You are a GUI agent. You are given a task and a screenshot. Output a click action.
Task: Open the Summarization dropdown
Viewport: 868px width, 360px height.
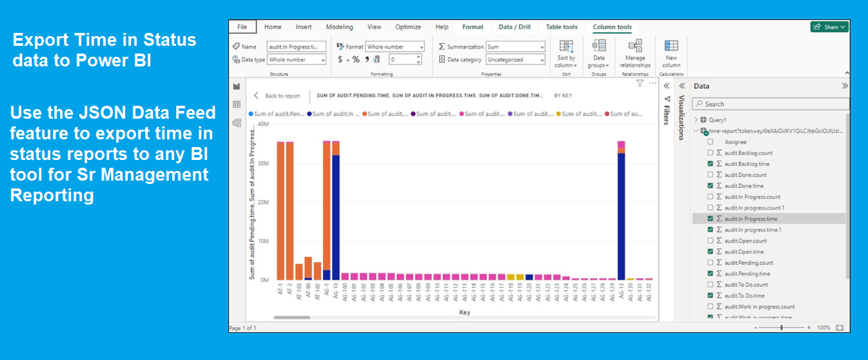pos(515,47)
